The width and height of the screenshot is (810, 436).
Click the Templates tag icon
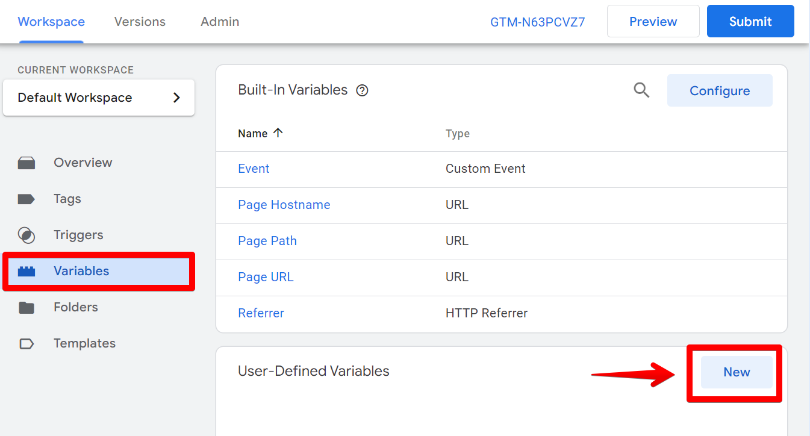coord(27,343)
